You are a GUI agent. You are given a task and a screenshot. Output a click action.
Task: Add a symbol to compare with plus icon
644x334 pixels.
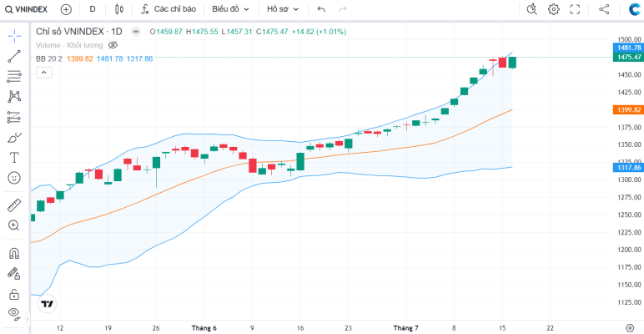click(66, 9)
